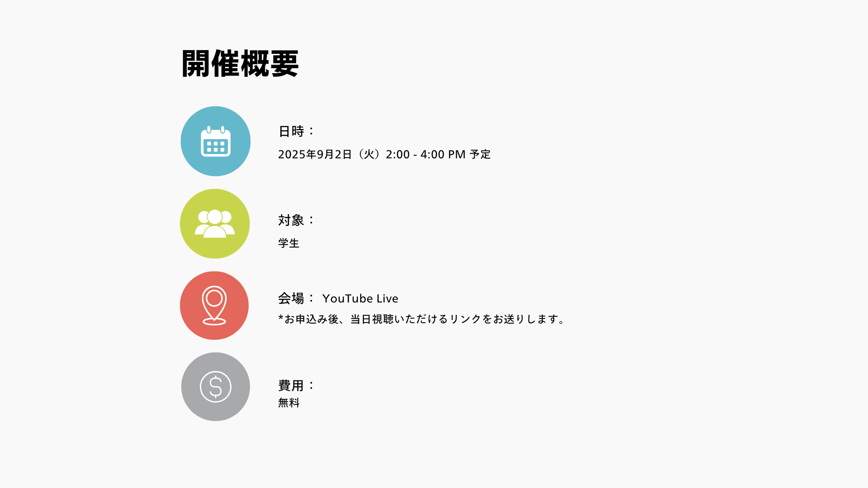Click the date 2025年9月2日

[x=315, y=155]
